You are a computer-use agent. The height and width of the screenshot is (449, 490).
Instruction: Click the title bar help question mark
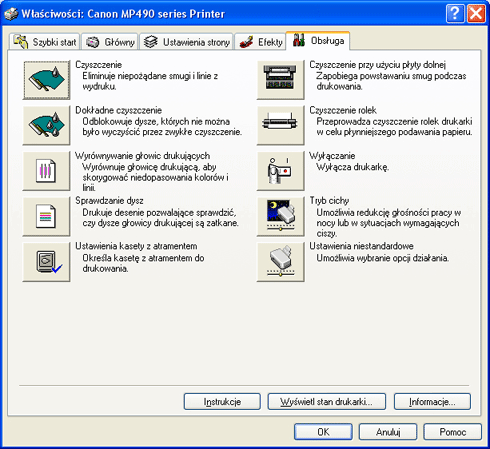point(455,14)
